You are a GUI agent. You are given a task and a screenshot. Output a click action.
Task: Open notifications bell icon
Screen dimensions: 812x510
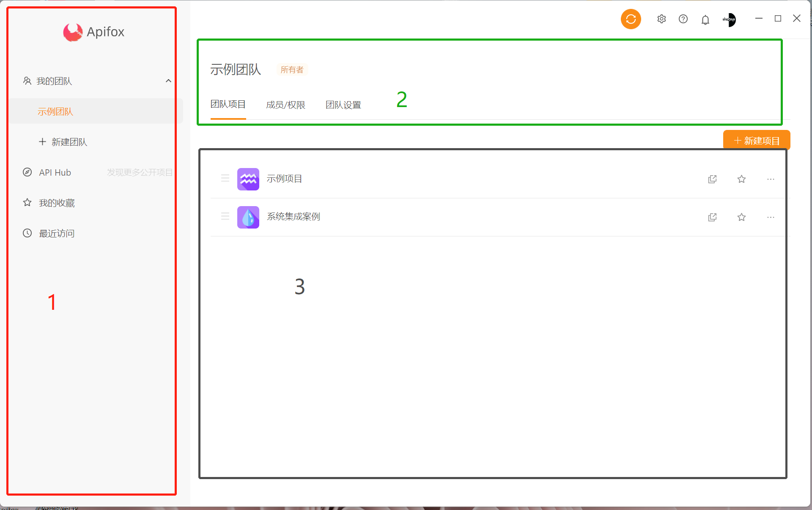(x=705, y=19)
